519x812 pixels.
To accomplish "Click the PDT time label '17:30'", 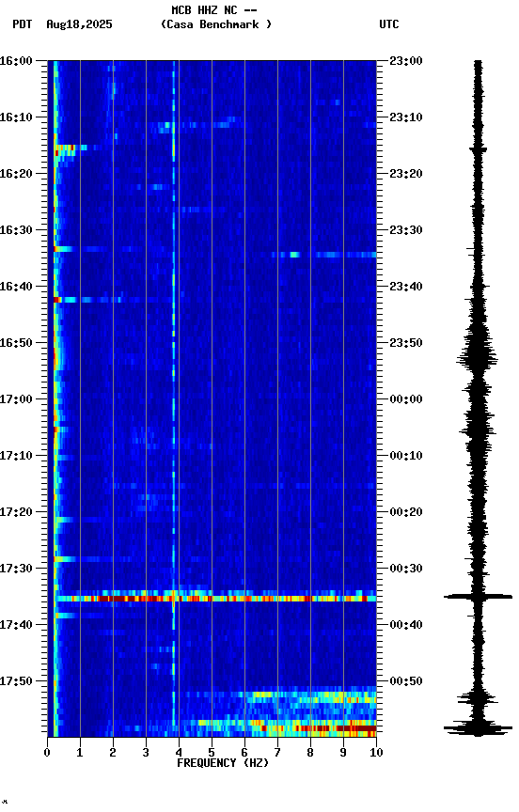I will pos(16,569).
